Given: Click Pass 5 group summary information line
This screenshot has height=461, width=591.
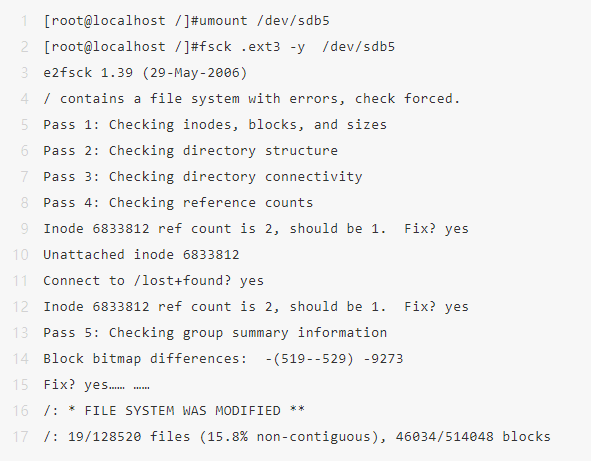Looking at the screenshot, I should 215,333.
